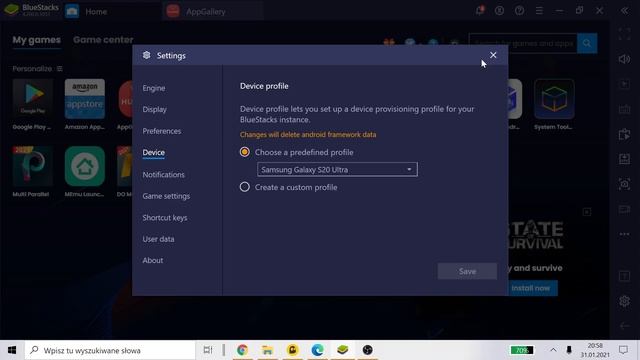
Task: Open File Explorer from the taskbar
Action: [267, 350]
